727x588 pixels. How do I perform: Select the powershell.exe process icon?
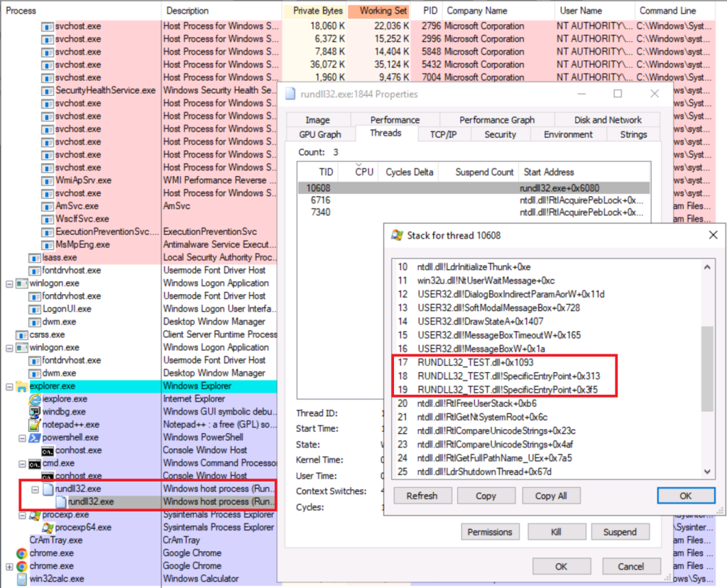35,437
